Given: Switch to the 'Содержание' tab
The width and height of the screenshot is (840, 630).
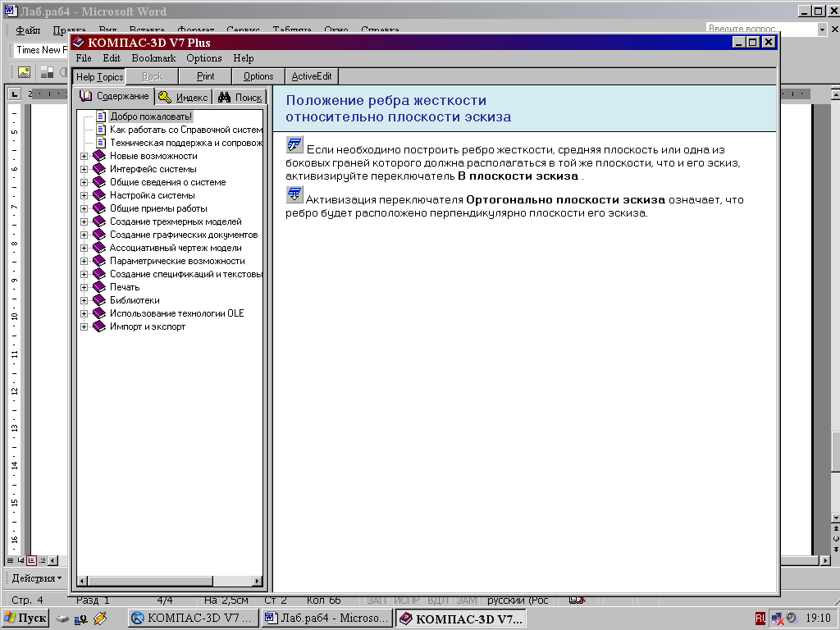Looking at the screenshot, I should (x=115, y=96).
